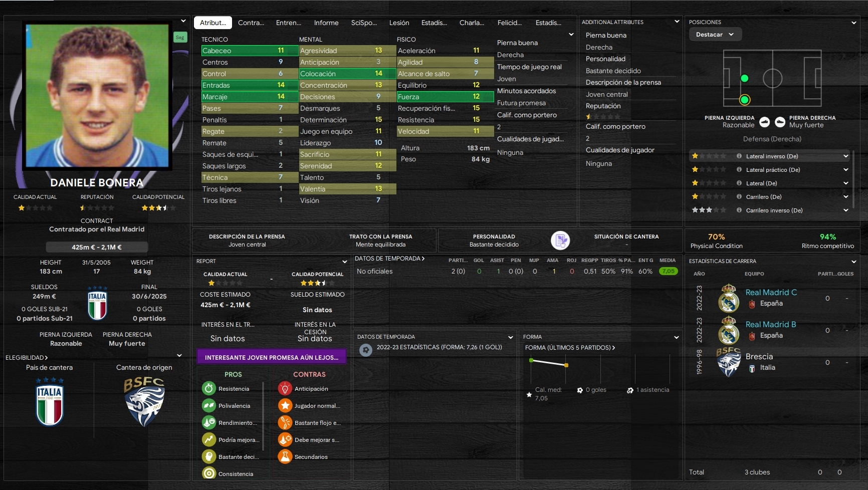868x490 pixels.
Task: Click the Real Madrid C club crest
Action: (x=729, y=298)
